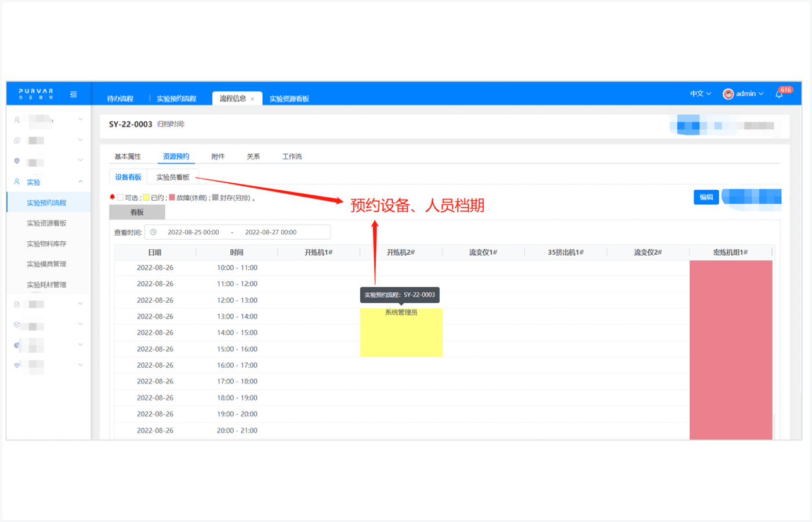Open the 附件 tab
Viewport: 812px width, 522px height.
[x=218, y=157]
